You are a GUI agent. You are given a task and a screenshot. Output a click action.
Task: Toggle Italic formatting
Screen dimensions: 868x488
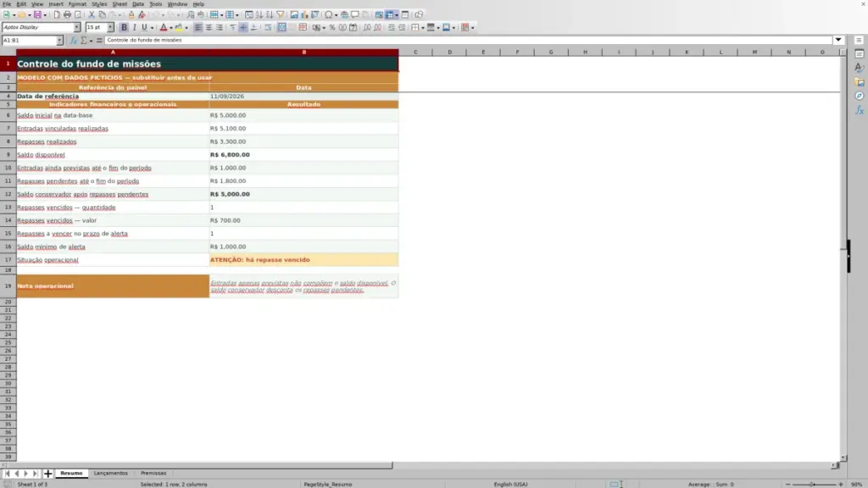tap(135, 28)
